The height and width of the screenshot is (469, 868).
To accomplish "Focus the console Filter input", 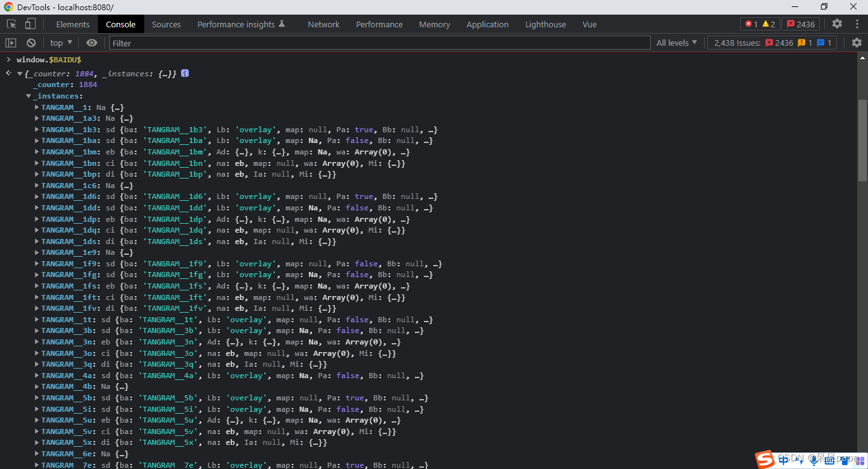I will click(380, 43).
